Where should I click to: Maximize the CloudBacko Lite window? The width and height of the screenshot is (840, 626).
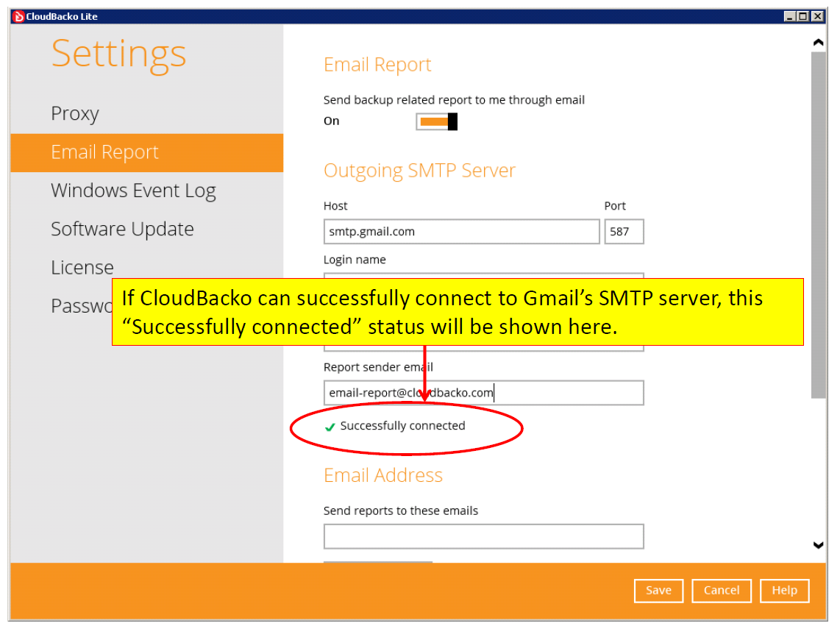(803, 17)
